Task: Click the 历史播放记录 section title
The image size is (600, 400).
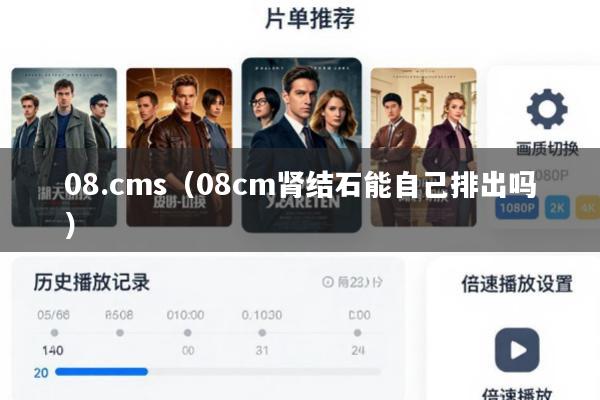Action: [x=91, y=282]
